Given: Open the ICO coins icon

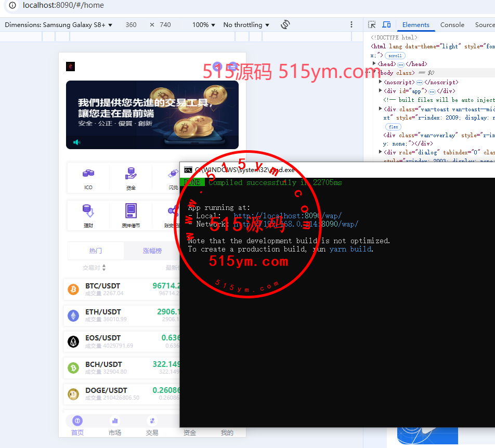Looking at the screenshot, I should 88,174.
